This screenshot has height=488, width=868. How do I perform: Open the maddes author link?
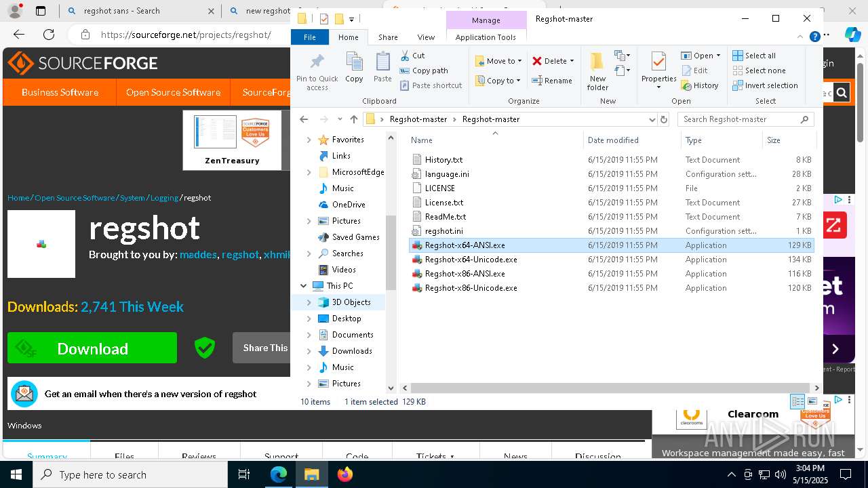198,255
